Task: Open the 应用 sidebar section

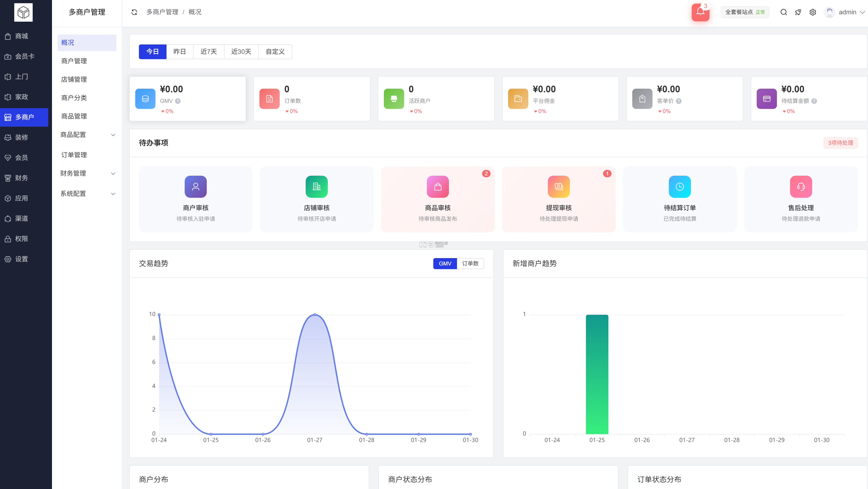Action: [24, 198]
